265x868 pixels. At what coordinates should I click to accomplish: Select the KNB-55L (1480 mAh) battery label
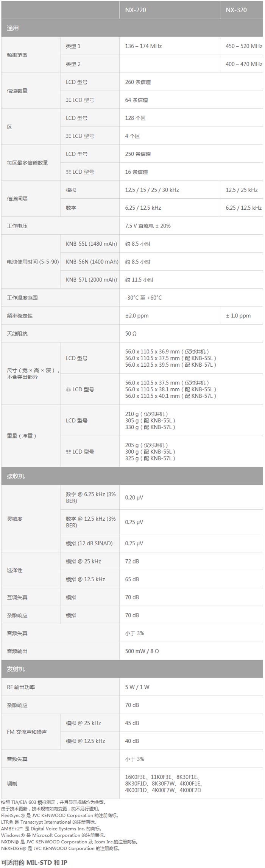click(x=91, y=244)
